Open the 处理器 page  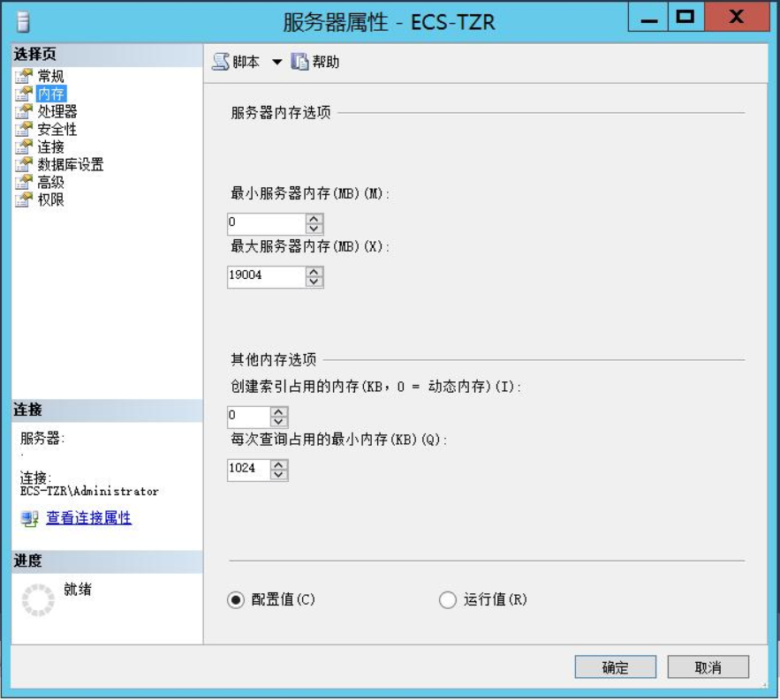click(57, 111)
